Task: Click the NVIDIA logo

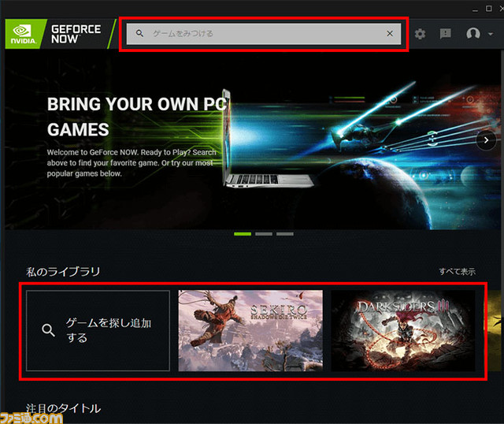Action: (x=24, y=34)
